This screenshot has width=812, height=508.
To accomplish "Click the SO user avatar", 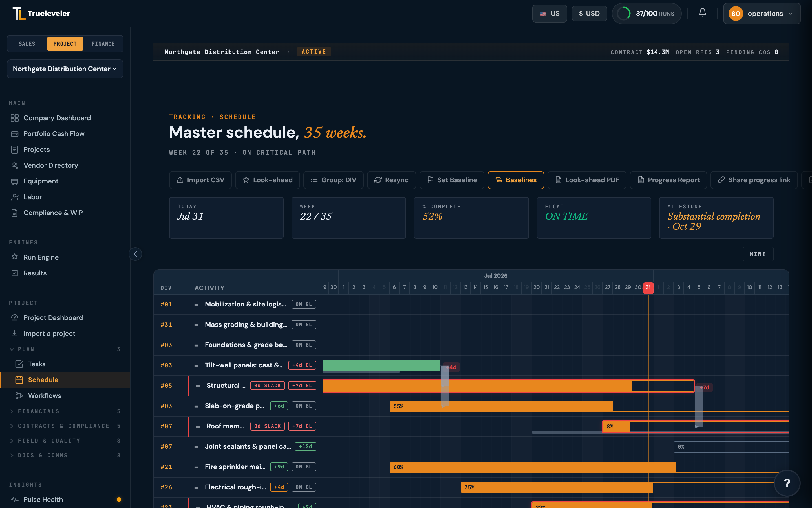I will coord(736,14).
